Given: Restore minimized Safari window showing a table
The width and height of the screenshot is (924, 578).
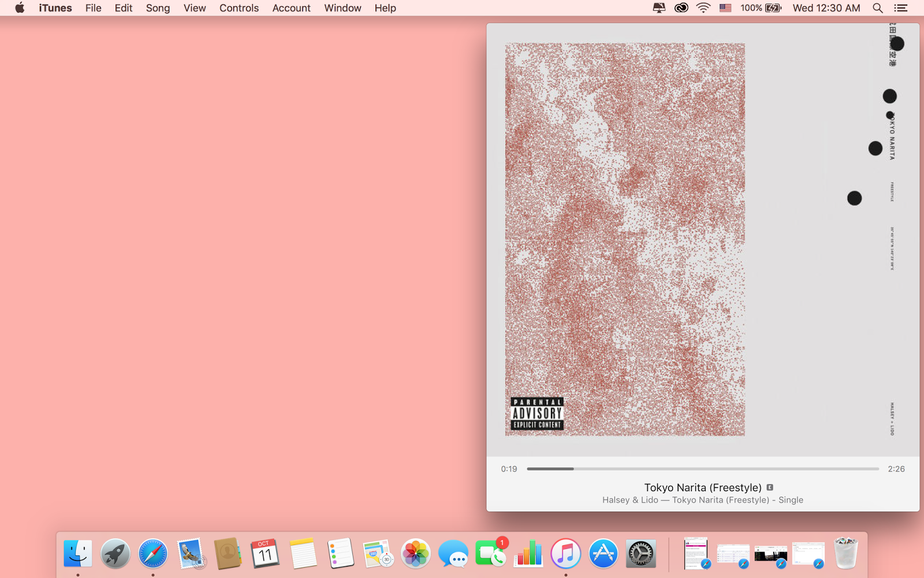Looking at the screenshot, I should point(733,554).
